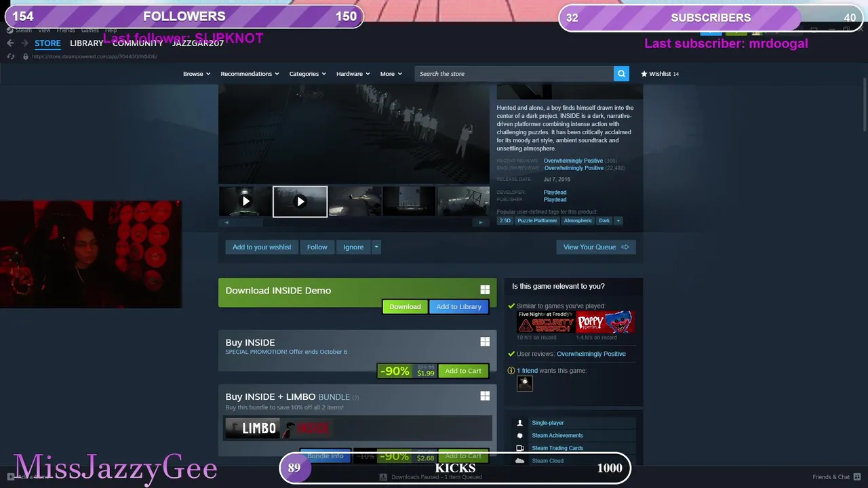Viewport: 868px width, 488px height.
Task: Open the dropdown arrow next to Ignore
Action: coord(376,247)
